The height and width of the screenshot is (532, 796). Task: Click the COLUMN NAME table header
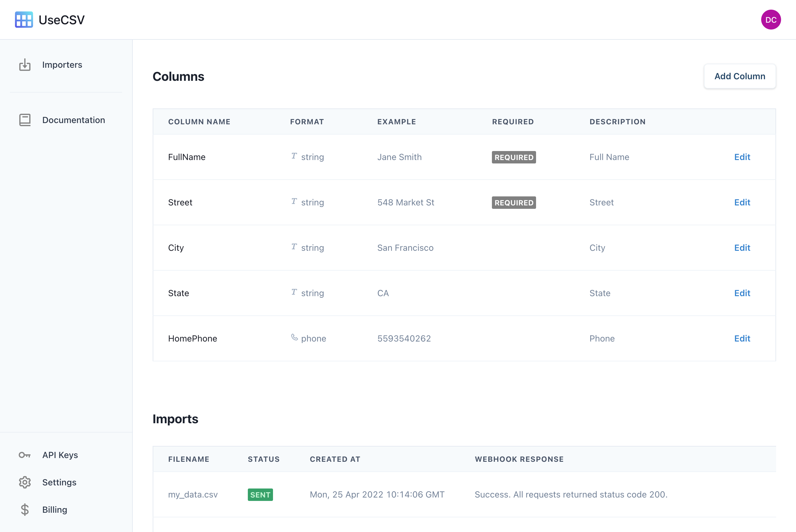tap(200, 122)
